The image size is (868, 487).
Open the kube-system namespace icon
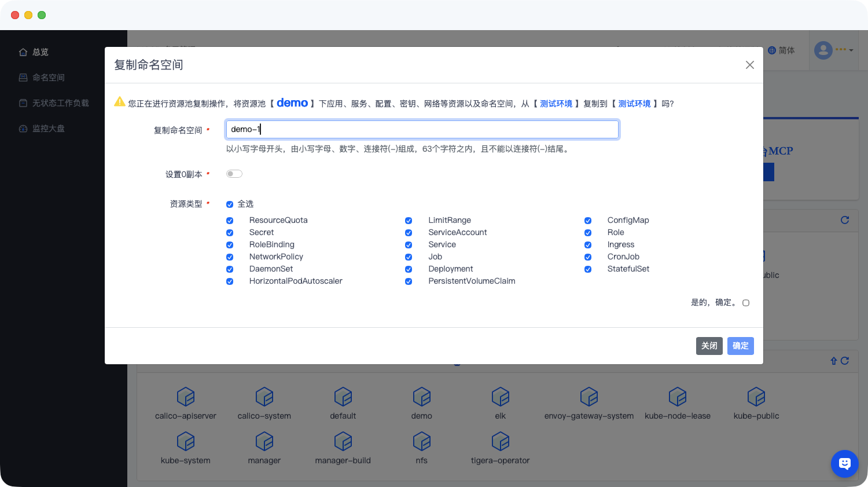[x=185, y=442]
